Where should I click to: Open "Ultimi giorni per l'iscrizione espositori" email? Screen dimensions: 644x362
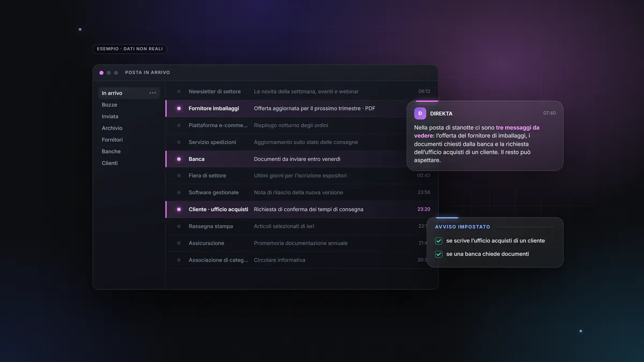[302, 176]
